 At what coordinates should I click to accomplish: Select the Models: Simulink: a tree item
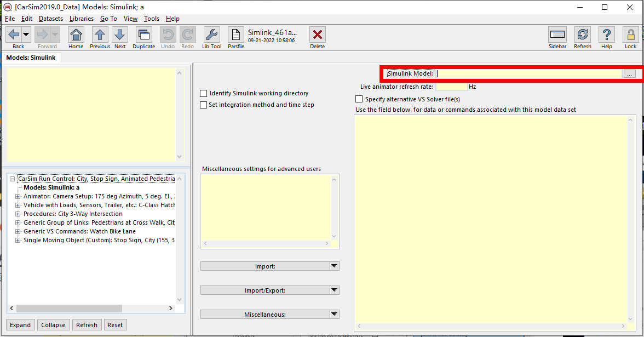pyautogui.click(x=51, y=187)
